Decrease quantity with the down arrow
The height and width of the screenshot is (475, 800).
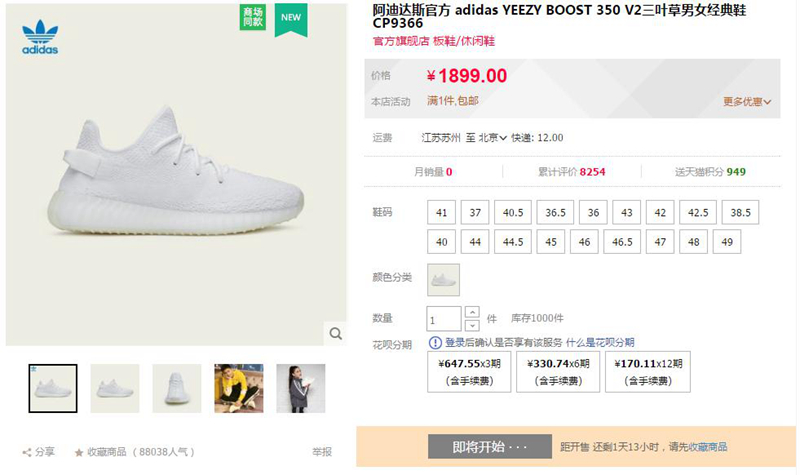472,325
